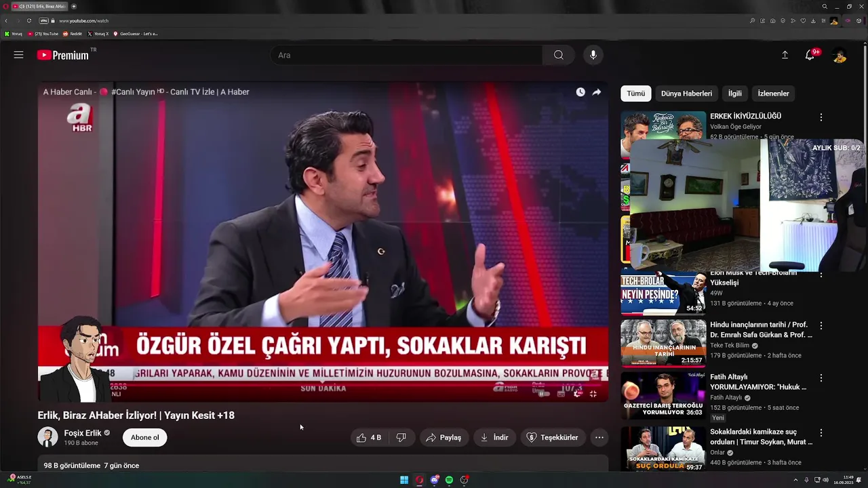868x488 pixels.
Task: Switch to the Erlik, Biraz AHaber browser tab
Action: tap(39, 6)
